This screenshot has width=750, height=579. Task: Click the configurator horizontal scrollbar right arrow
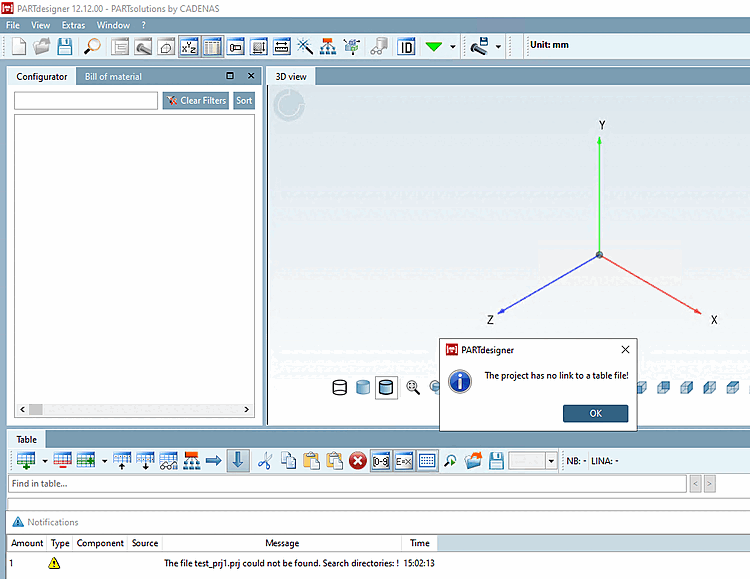(246, 410)
